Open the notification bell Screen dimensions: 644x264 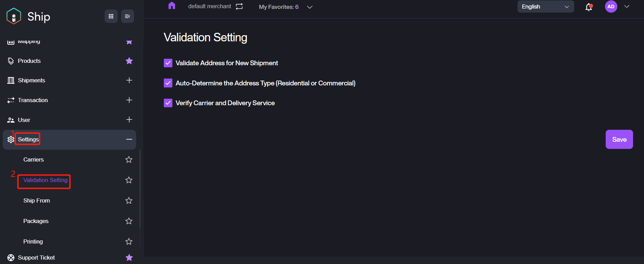(589, 7)
